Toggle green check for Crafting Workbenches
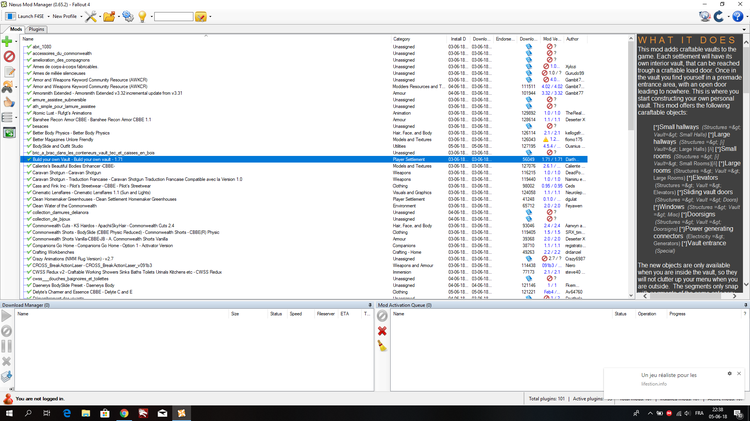The width and height of the screenshot is (750, 421). (x=29, y=252)
